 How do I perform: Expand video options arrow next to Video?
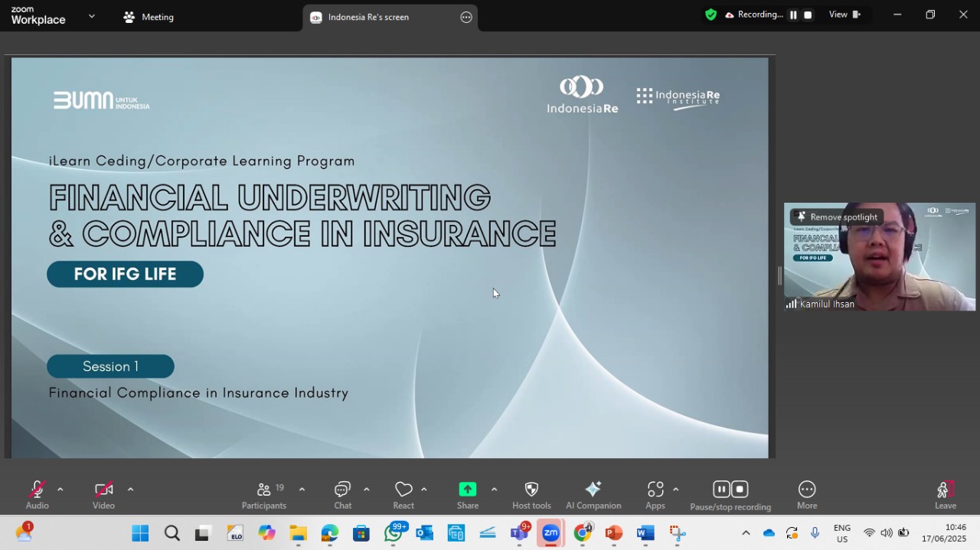click(x=130, y=490)
